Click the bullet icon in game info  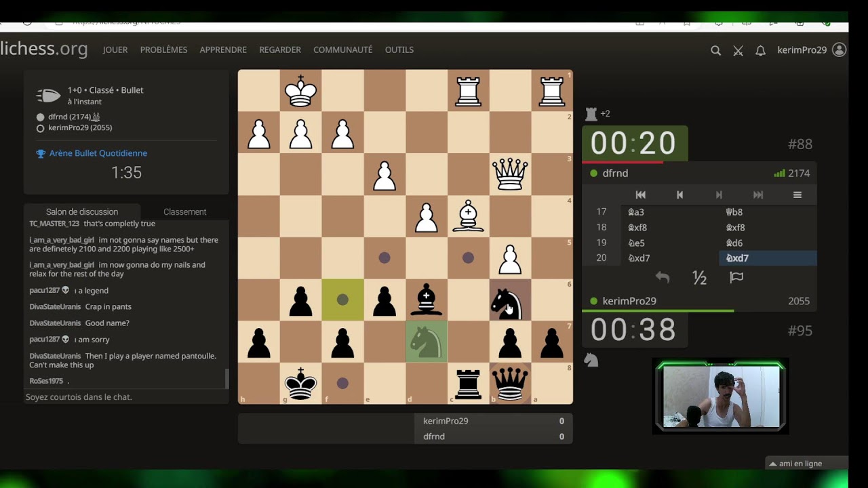49,96
